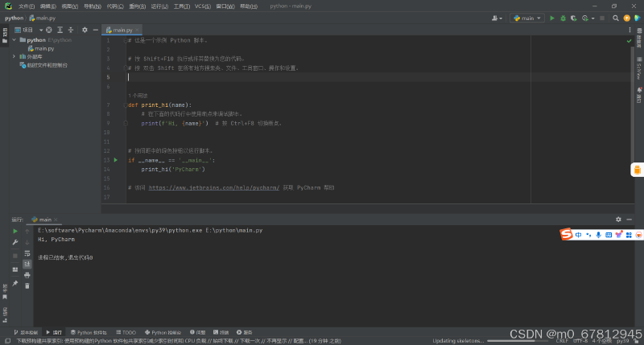Click the python breadcrumb segment
The image size is (644, 345).
(x=14, y=18)
